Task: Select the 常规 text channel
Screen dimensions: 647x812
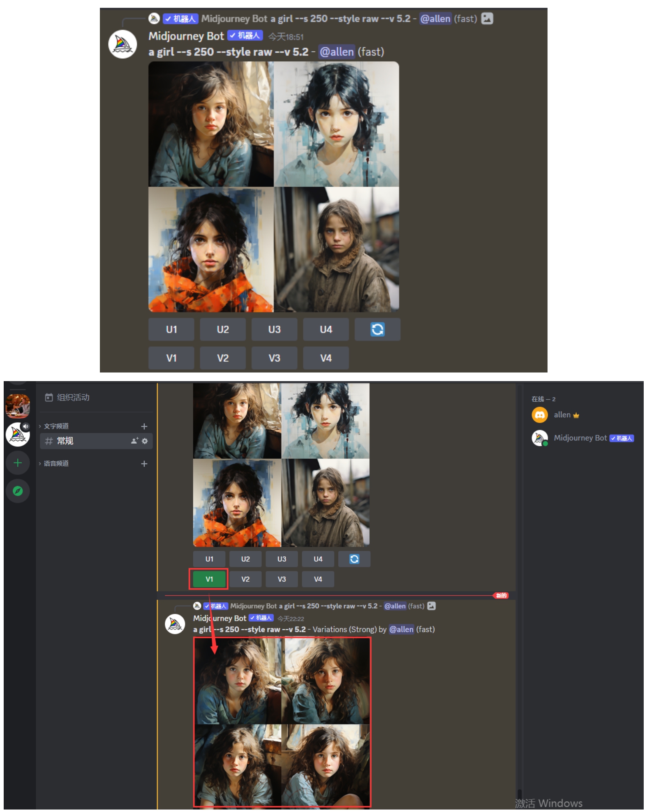Action: pyautogui.click(x=65, y=441)
